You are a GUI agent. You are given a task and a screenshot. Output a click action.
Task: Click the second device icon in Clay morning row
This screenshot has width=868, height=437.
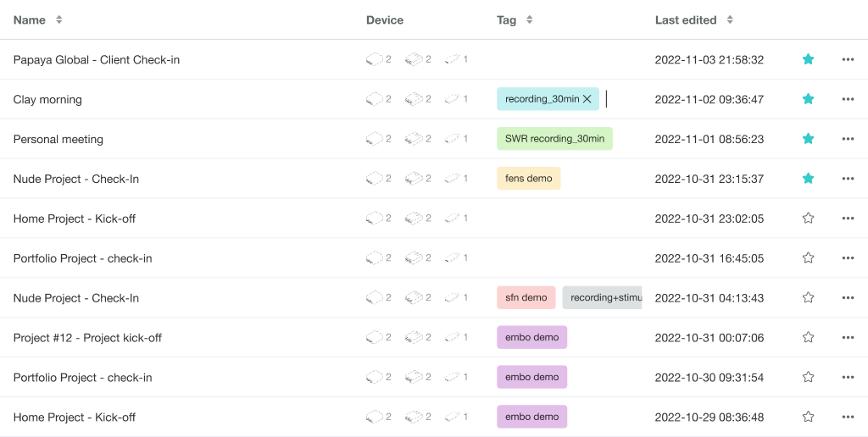pos(414,99)
